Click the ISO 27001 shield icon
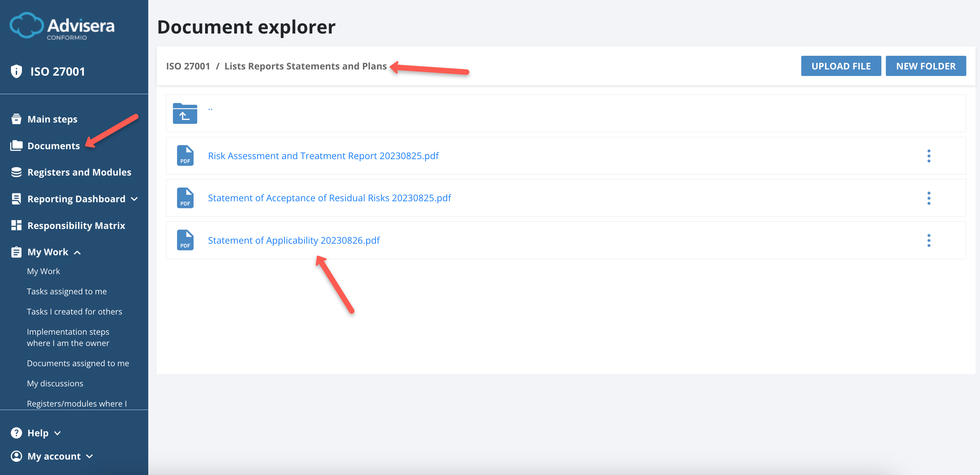The width and height of the screenshot is (980, 475). [x=16, y=71]
